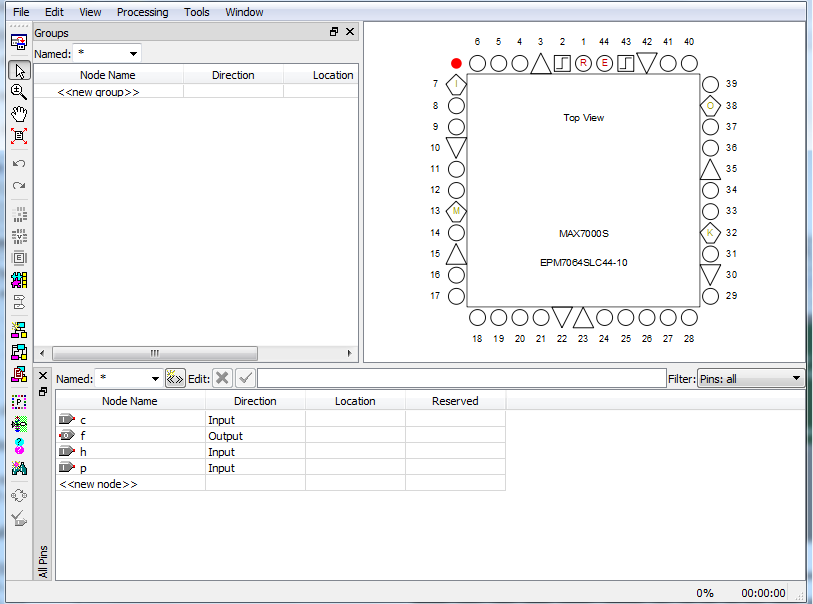813x604 pixels.
Task: Close the Groups panel
Action: (x=350, y=32)
